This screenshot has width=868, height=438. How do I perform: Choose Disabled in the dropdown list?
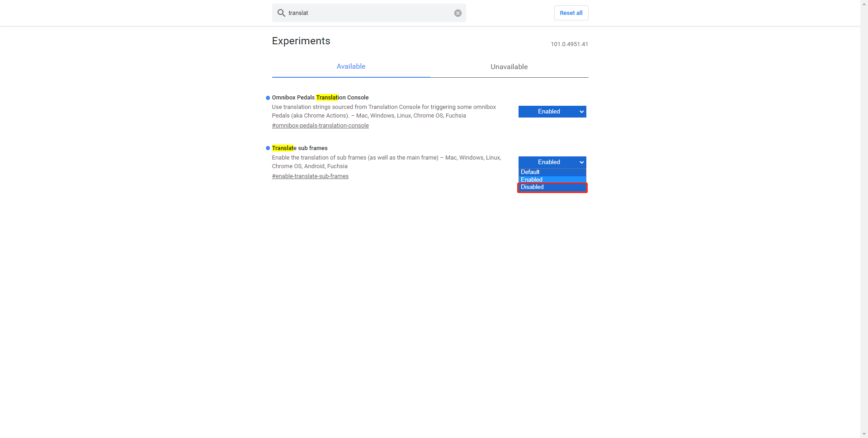552,187
